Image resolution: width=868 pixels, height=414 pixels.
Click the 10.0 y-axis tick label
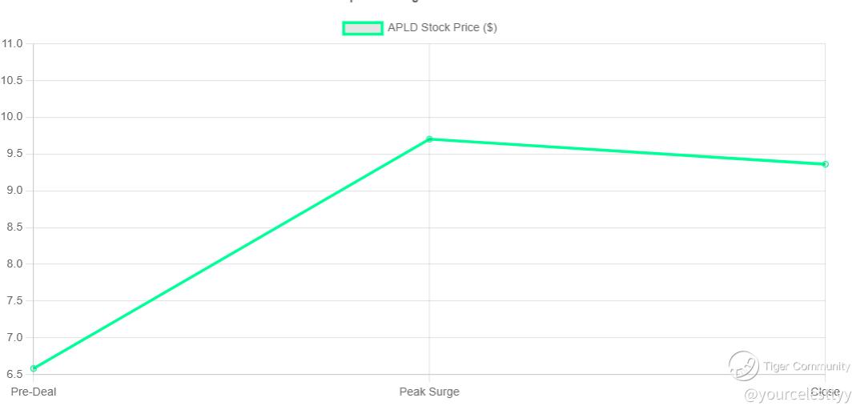coord(12,117)
